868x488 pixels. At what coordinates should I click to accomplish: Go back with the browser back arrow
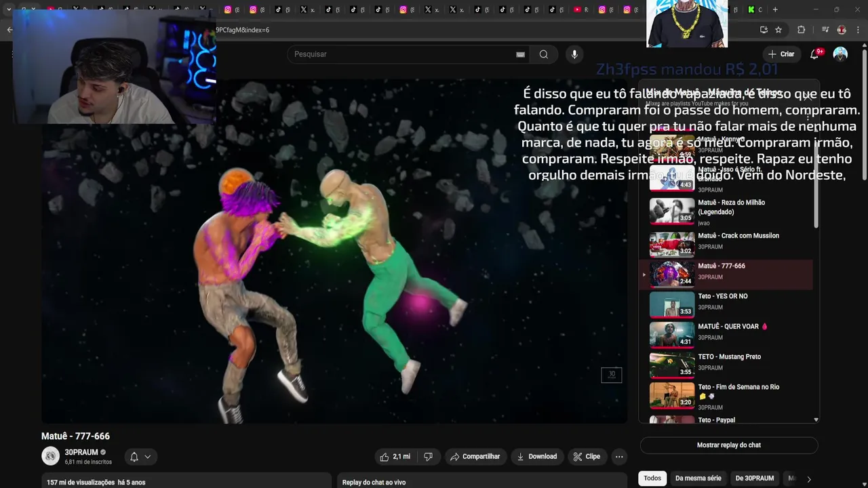[x=9, y=30]
